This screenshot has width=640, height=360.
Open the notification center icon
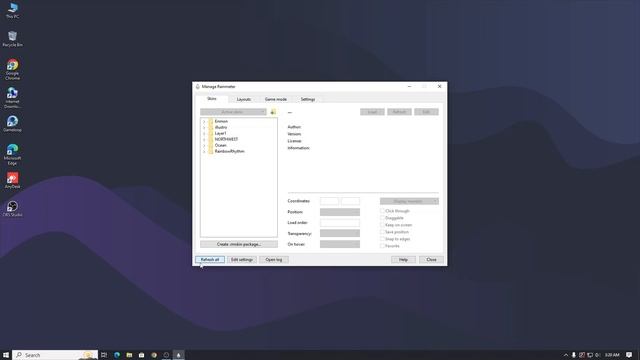pyautogui.click(x=629, y=355)
